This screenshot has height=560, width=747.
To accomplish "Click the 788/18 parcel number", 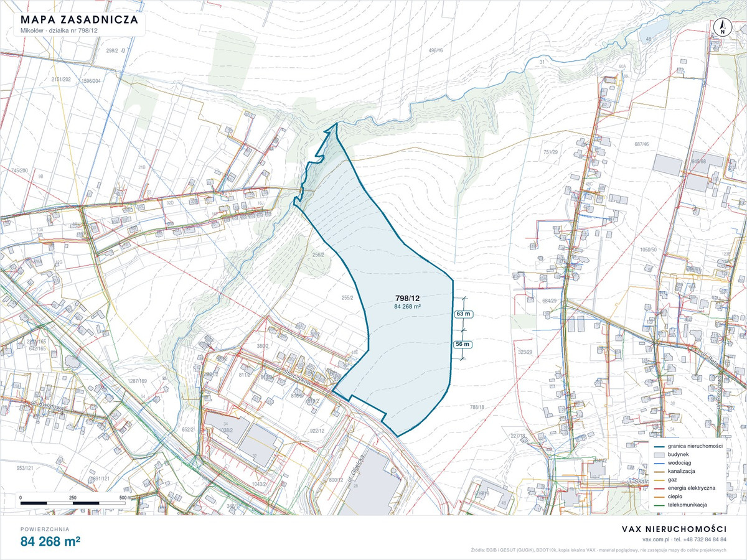I will pos(477,407).
